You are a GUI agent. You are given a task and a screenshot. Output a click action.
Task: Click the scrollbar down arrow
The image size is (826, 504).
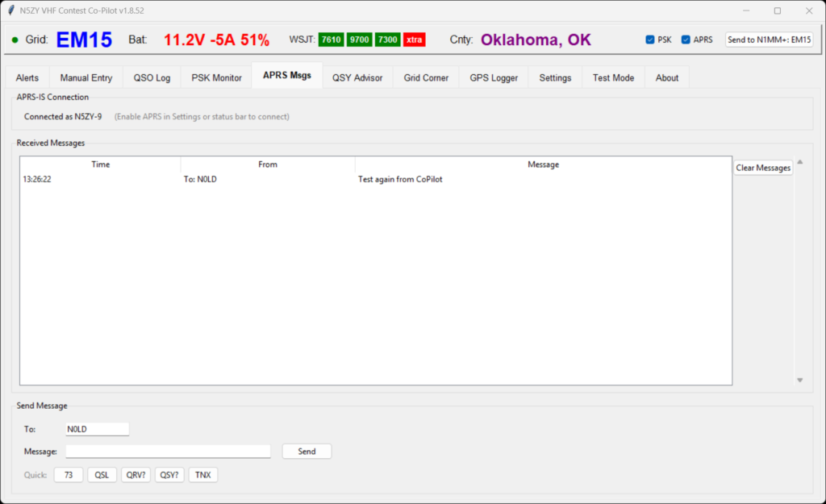(x=800, y=380)
